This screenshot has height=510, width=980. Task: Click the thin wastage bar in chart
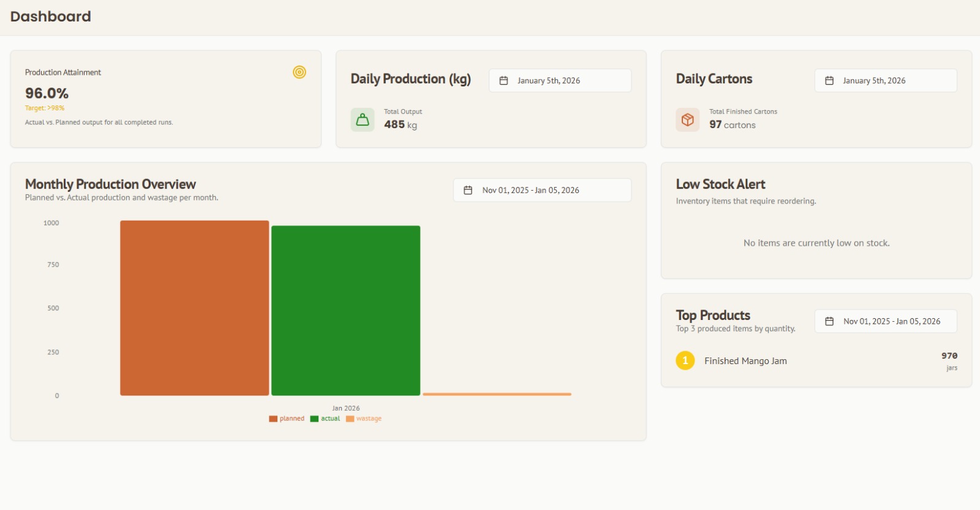point(497,394)
